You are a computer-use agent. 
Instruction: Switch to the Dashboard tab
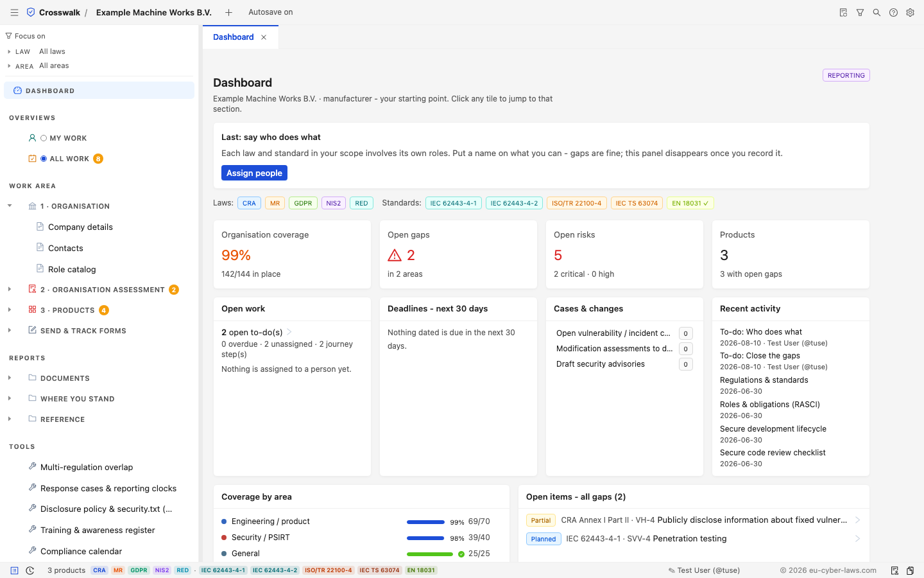pyautogui.click(x=234, y=37)
